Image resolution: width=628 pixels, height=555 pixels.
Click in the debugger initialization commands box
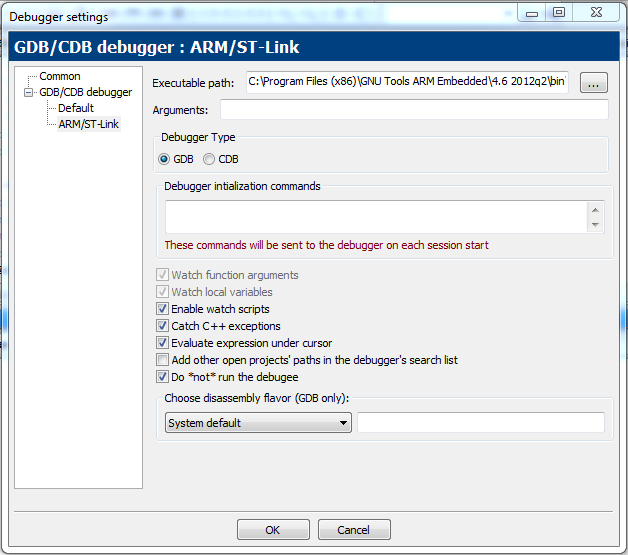376,217
